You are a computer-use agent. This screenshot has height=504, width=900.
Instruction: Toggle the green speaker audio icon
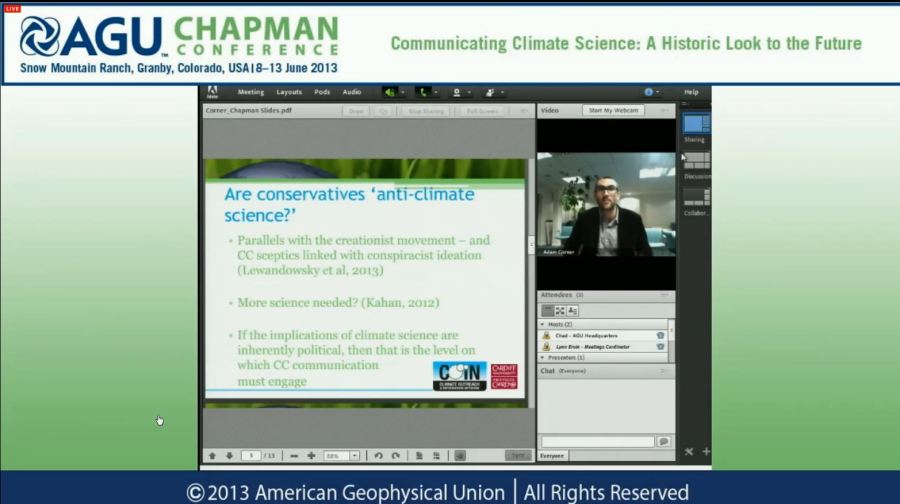[x=389, y=92]
